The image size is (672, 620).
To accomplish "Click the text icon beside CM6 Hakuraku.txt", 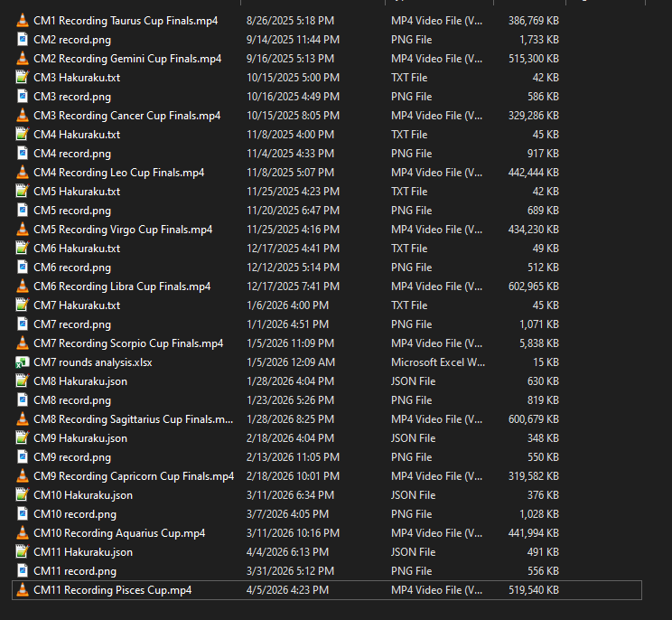I will [23, 249].
